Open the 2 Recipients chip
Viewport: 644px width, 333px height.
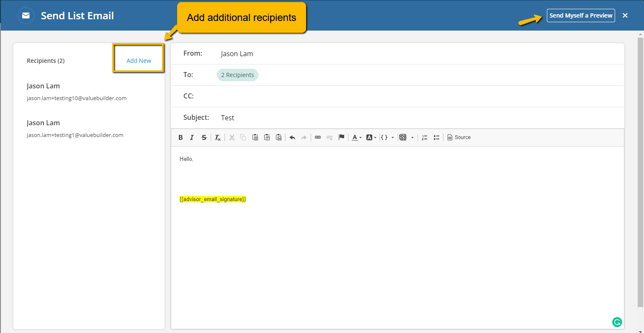point(237,75)
